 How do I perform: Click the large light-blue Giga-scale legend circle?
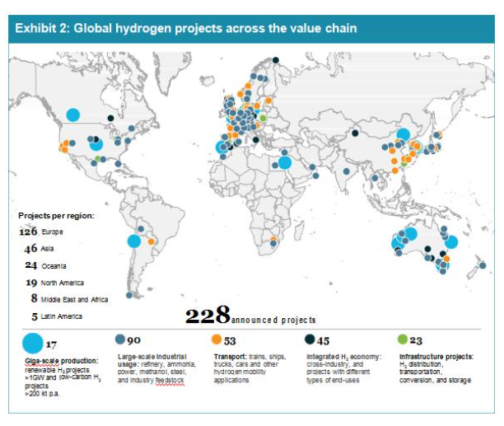32,343
